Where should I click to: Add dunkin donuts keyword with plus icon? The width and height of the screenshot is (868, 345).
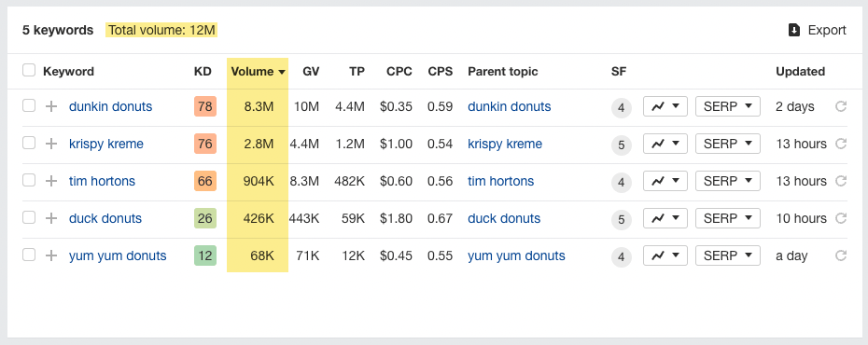pyautogui.click(x=51, y=106)
